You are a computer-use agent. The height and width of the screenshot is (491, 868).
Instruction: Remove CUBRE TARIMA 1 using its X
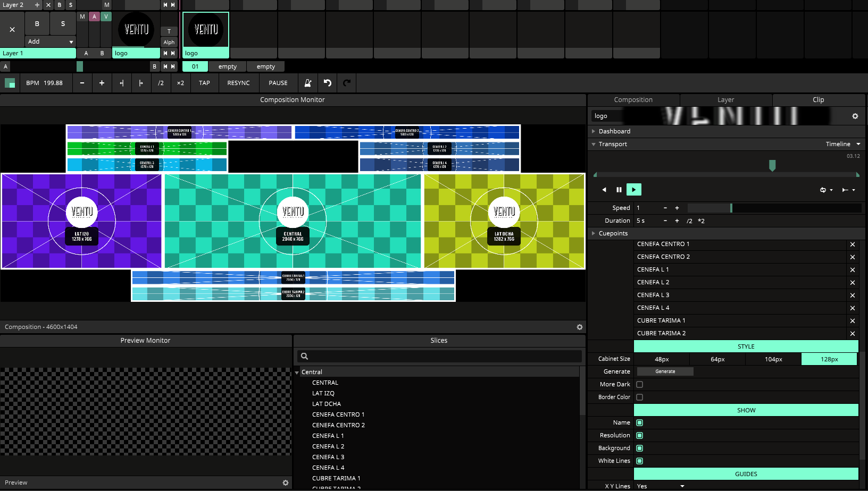click(x=852, y=320)
